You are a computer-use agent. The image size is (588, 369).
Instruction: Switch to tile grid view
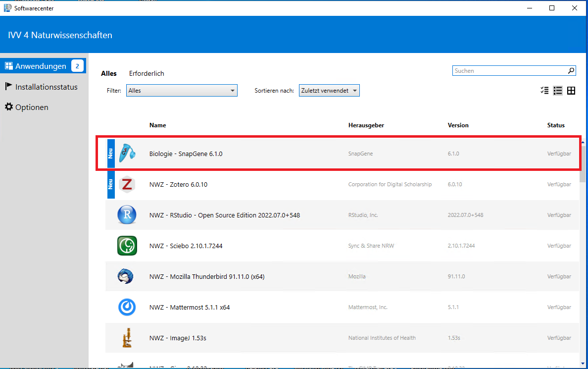pos(571,91)
